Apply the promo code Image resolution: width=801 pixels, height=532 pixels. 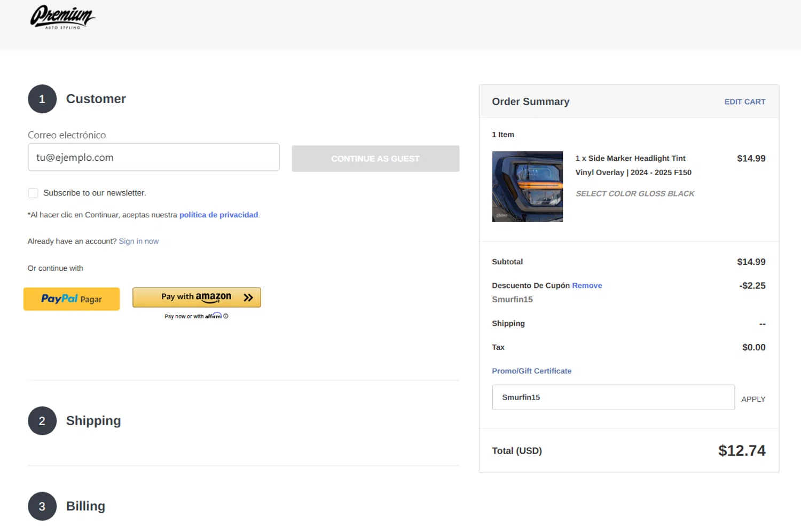[x=753, y=399]
